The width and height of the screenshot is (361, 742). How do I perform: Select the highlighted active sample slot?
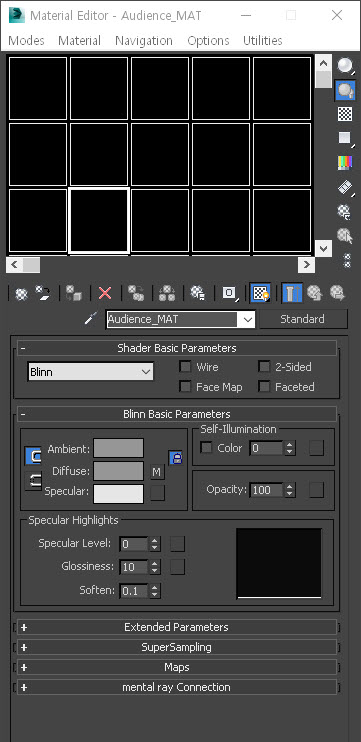tap(99, 221)
